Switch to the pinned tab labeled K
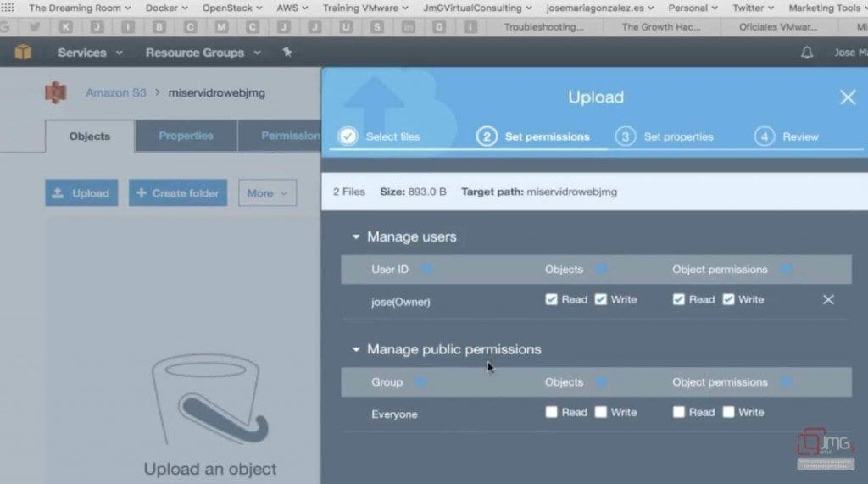868x484 pixels. click(65, 26)
